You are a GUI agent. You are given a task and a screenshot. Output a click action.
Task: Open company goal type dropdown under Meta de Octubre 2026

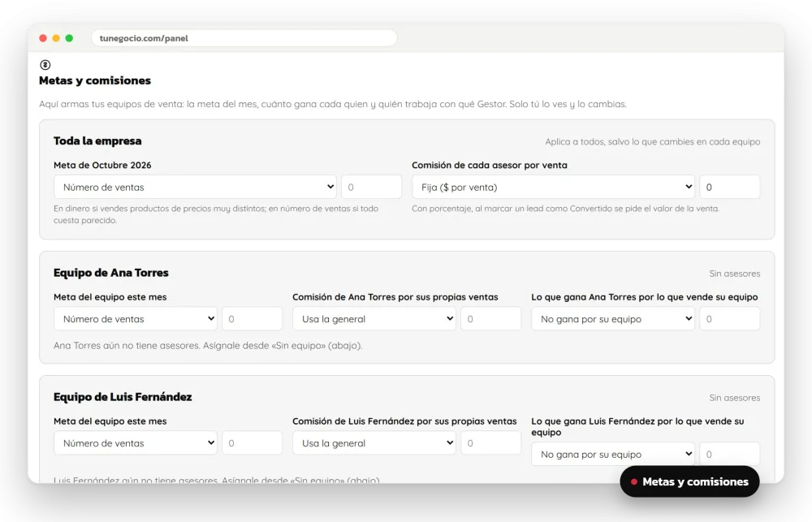195,187
